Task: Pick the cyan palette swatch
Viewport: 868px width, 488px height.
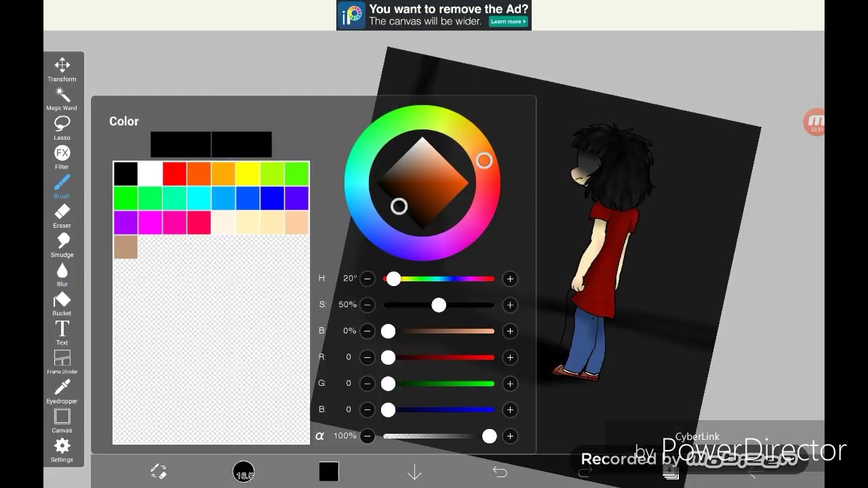Action: point(199,198)
